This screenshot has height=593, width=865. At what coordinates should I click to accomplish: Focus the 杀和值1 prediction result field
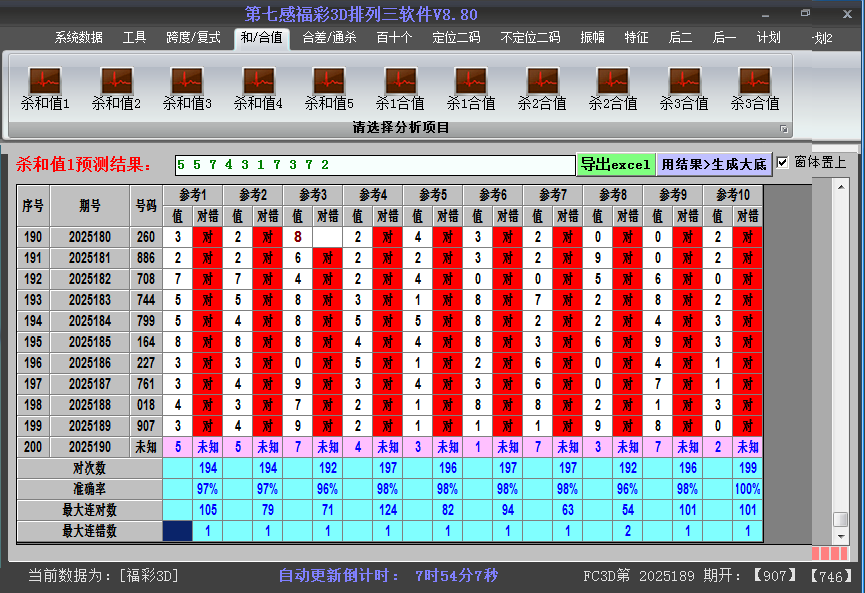pyautogui.click(x=375, y=165)
